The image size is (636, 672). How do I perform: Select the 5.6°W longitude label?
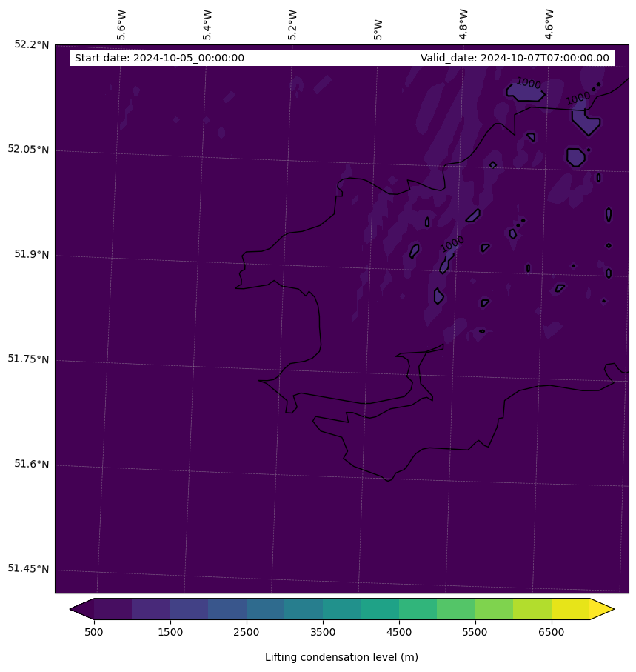tap(121, 24)
